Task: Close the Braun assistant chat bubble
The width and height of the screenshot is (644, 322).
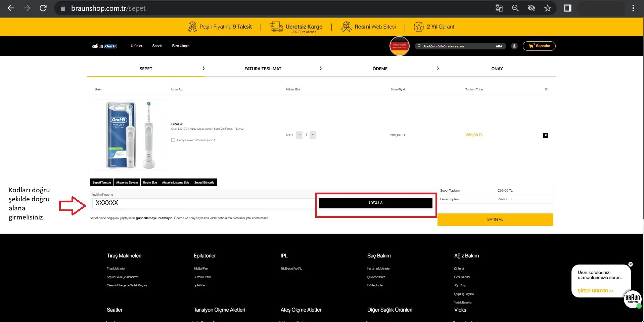Action: point(630,264)
